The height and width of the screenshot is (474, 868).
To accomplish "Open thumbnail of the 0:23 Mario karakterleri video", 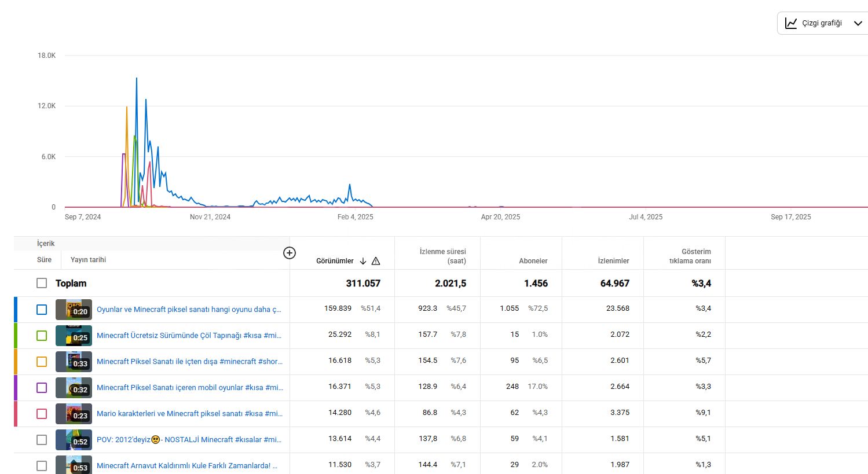I will point(74,414).
